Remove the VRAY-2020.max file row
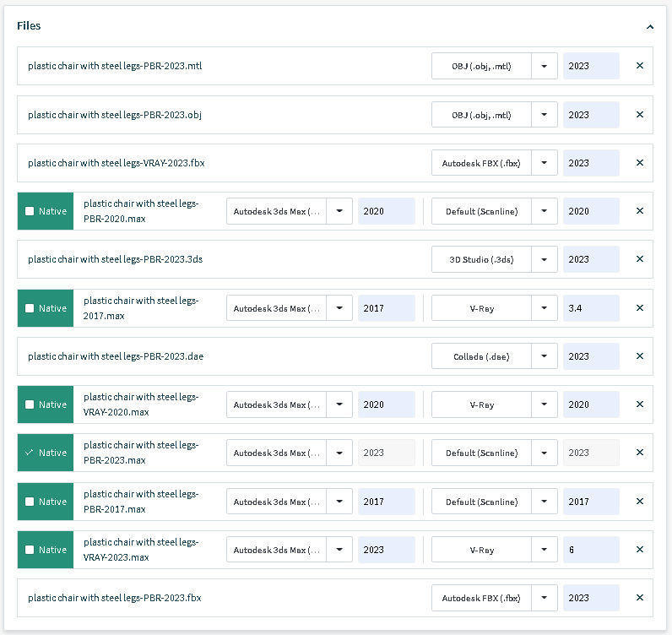672x635 pixels. (x=639, y=404)
